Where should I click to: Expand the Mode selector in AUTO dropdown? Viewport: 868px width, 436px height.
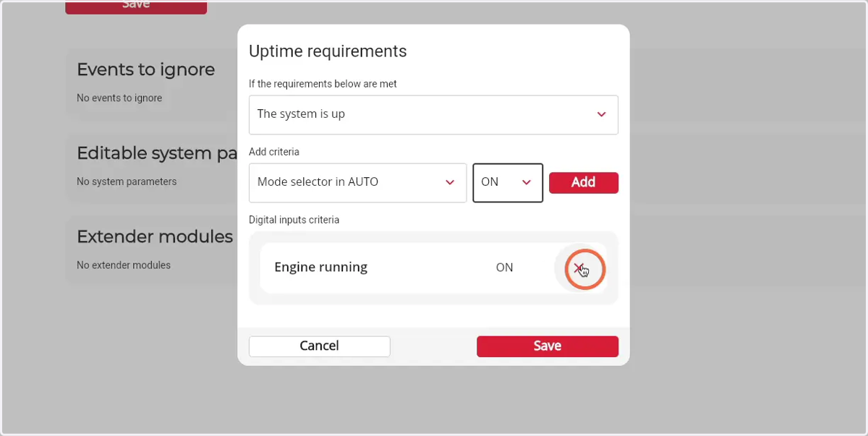(357, 182)
